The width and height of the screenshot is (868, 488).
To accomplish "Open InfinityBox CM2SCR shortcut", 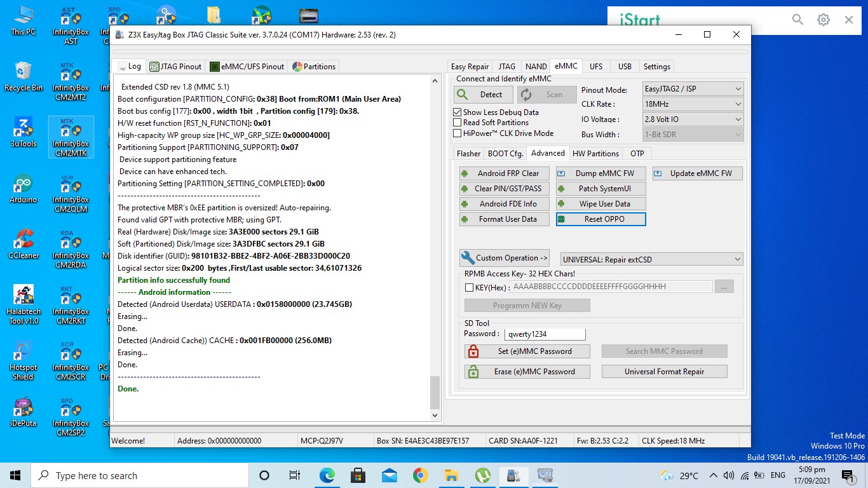I will pyautogui.click(x=71, y=361).
